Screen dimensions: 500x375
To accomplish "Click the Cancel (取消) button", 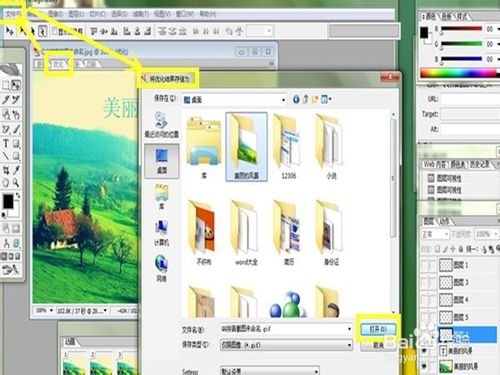I will (x=378, y=345).
